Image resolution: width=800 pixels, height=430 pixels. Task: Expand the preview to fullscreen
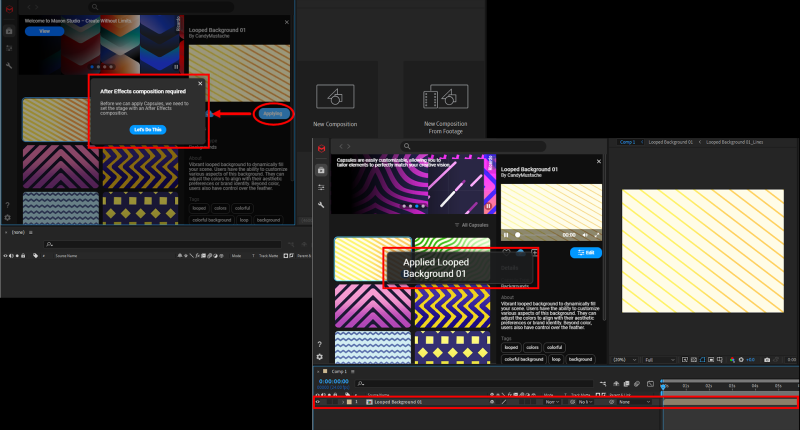point(595,234)
